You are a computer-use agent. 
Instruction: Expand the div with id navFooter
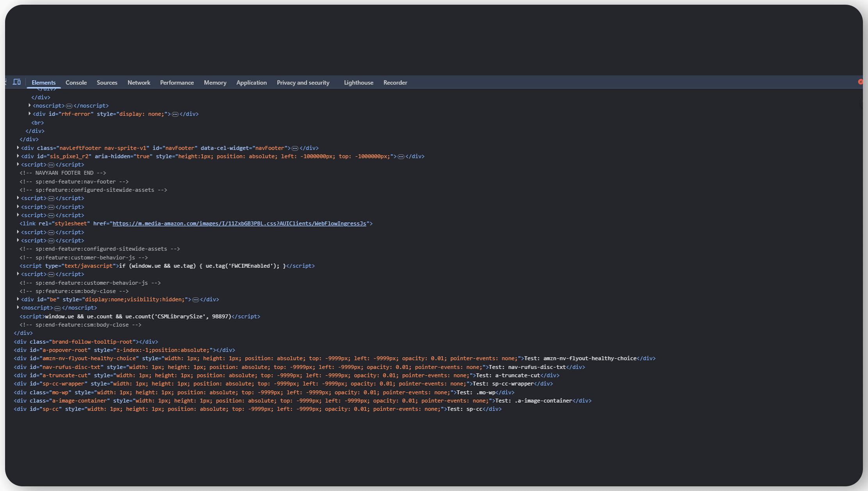[18, 148]
